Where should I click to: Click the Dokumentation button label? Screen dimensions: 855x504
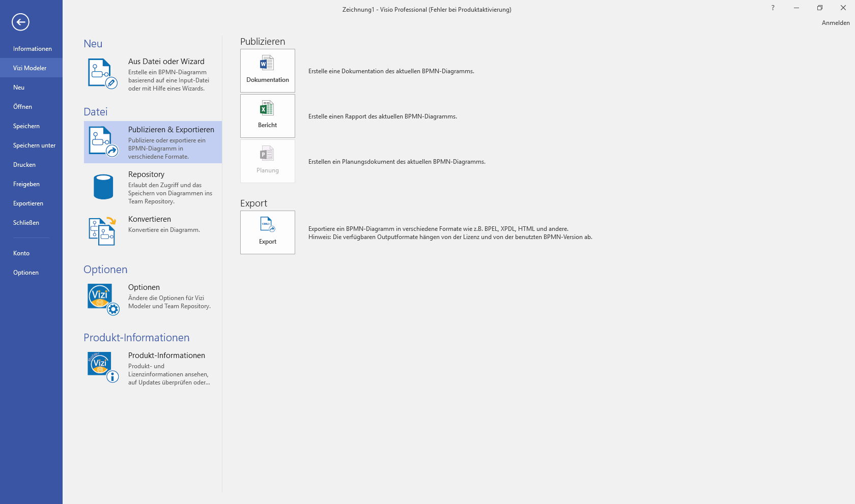coord(268,80)
